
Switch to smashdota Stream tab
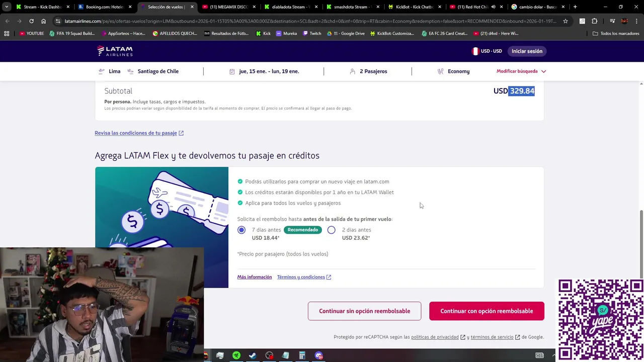(353, 7)
